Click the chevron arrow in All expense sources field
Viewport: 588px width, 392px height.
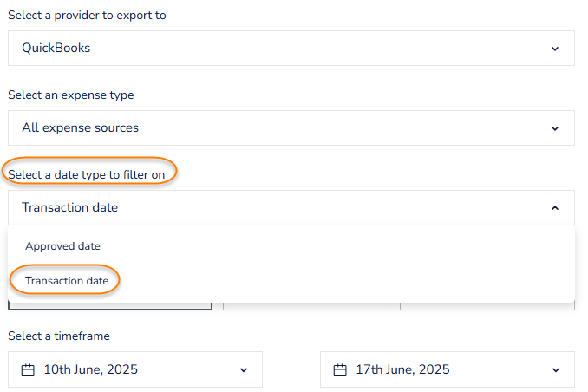[x=555, y=128]
